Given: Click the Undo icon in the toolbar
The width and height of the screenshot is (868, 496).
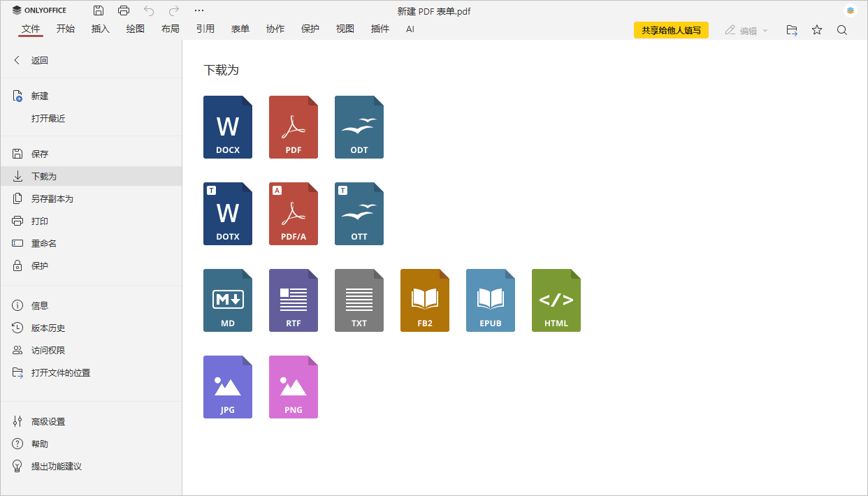Looking at the screenshot, I should tap(148, 10).
